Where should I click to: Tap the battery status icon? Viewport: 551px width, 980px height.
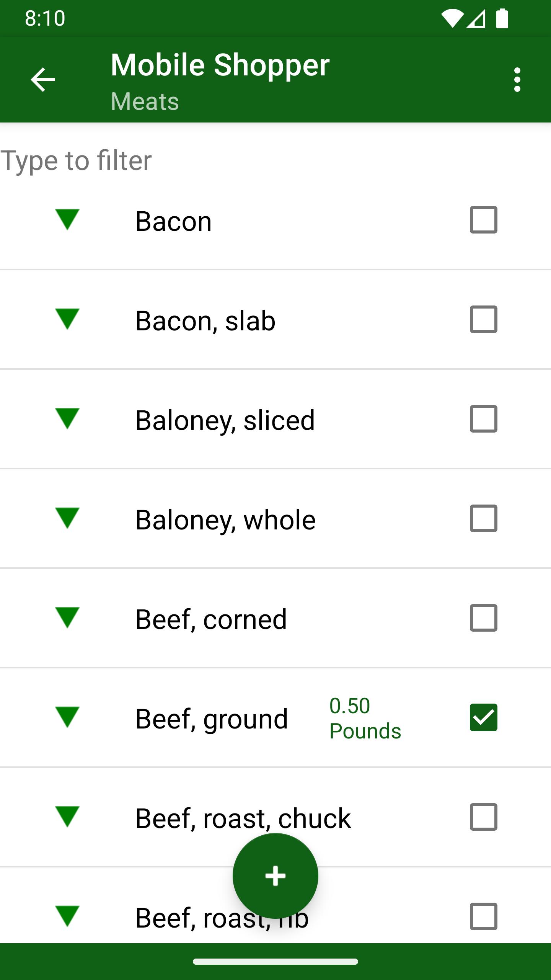pos(502,18)
